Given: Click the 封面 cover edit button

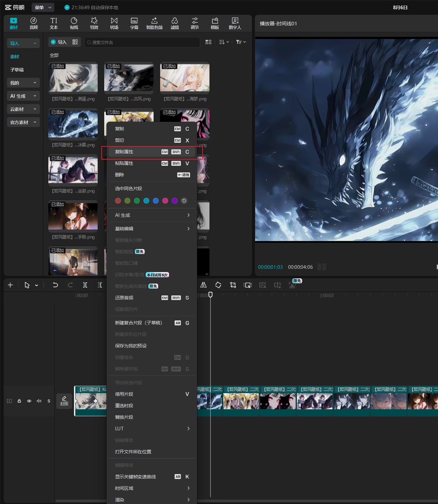Looking at the screenshot, I should click(64, 401).
